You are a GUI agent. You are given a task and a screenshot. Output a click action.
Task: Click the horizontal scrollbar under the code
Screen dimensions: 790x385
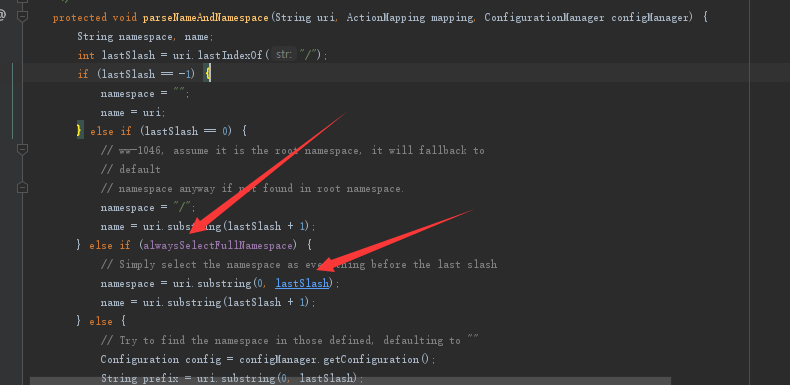(x=350, y=381)
